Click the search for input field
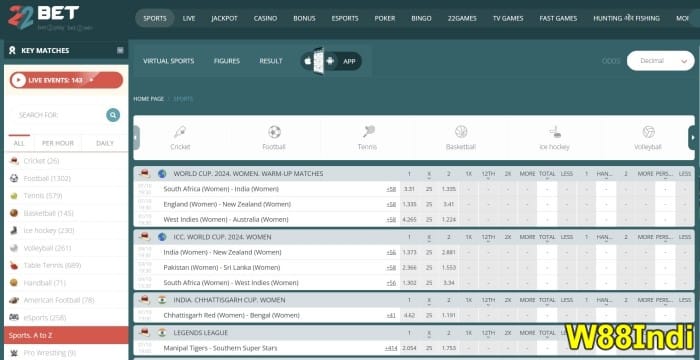This screenshot has width=700, height=360. pyautogui.click(x=60, y=115)
